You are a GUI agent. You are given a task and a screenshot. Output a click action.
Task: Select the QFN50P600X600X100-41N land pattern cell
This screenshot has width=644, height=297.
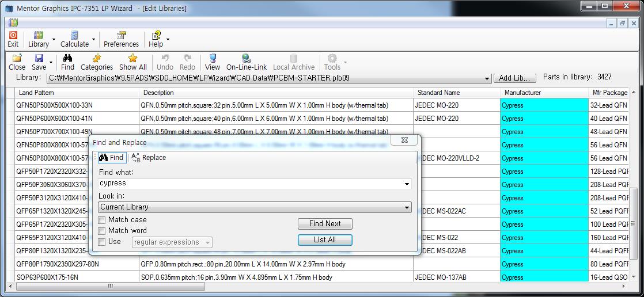point(77,119)
